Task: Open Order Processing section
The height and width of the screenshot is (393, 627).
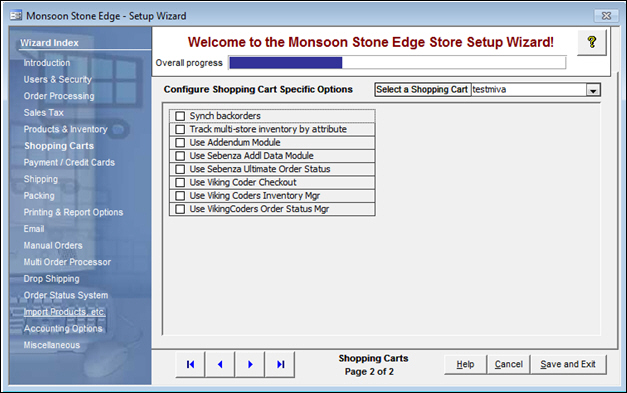Action: [x=59, y=96]
